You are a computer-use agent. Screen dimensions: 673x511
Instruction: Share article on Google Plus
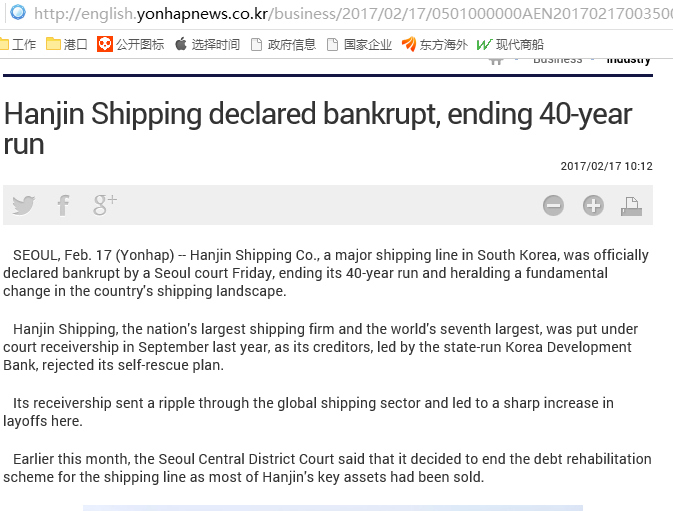point(104,205)
